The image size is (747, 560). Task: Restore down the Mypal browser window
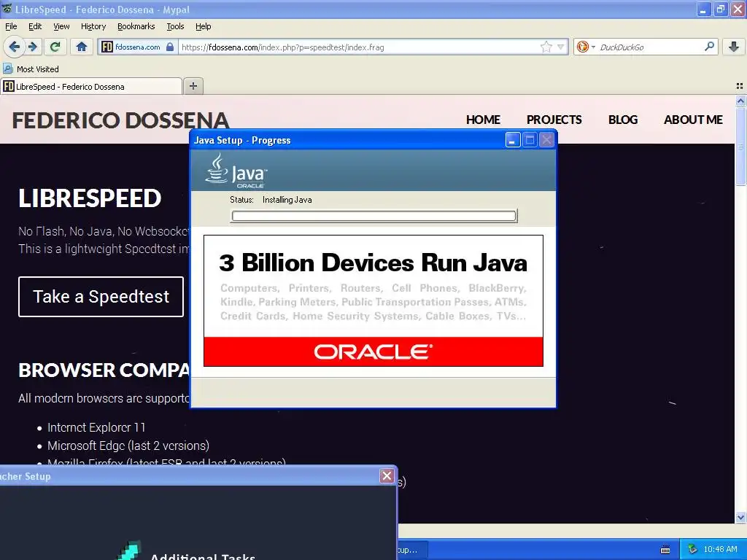[x=721, y=9]
